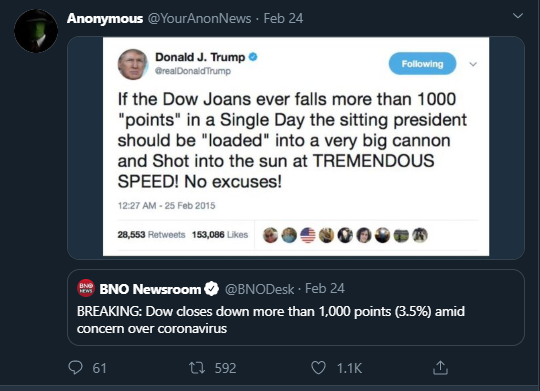Viewport: 540px width, 391px height.
Task: Open the reply icon showing 61
Action: [75, 368]
